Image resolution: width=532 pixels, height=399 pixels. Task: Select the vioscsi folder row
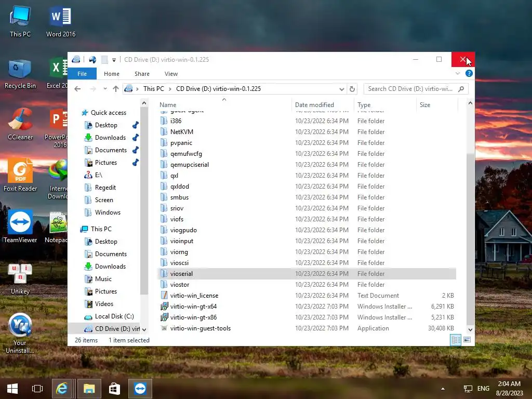coord(308,262)
